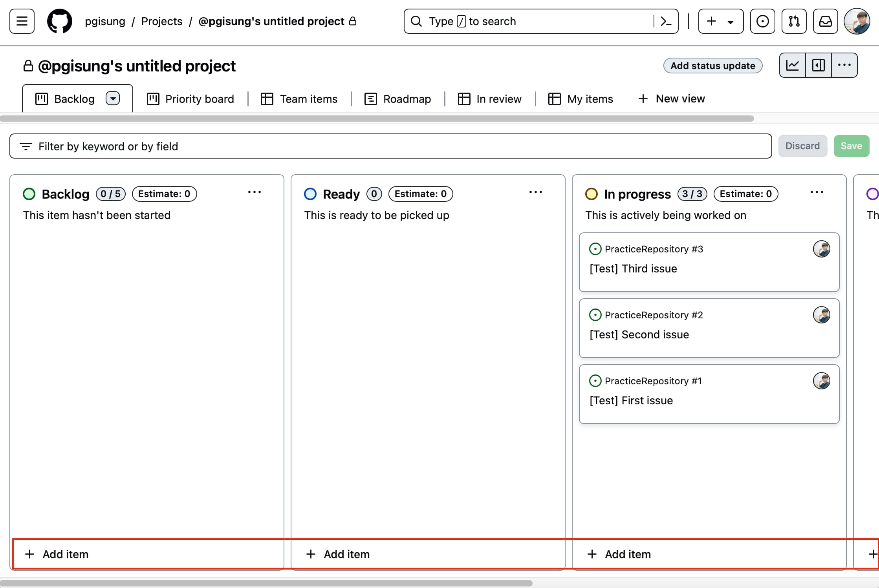Open the user profile avatar menu
The height and width of the screenshot is (588, 879).
click(857, 21)
